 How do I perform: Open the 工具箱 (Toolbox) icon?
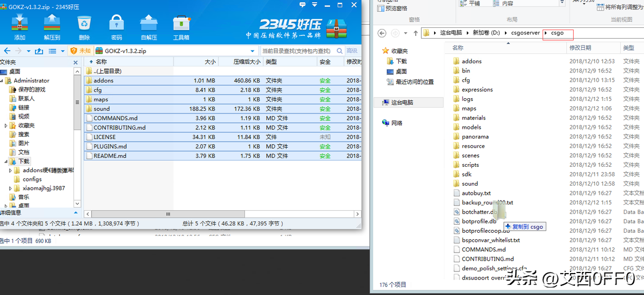[x=181, y=24]
